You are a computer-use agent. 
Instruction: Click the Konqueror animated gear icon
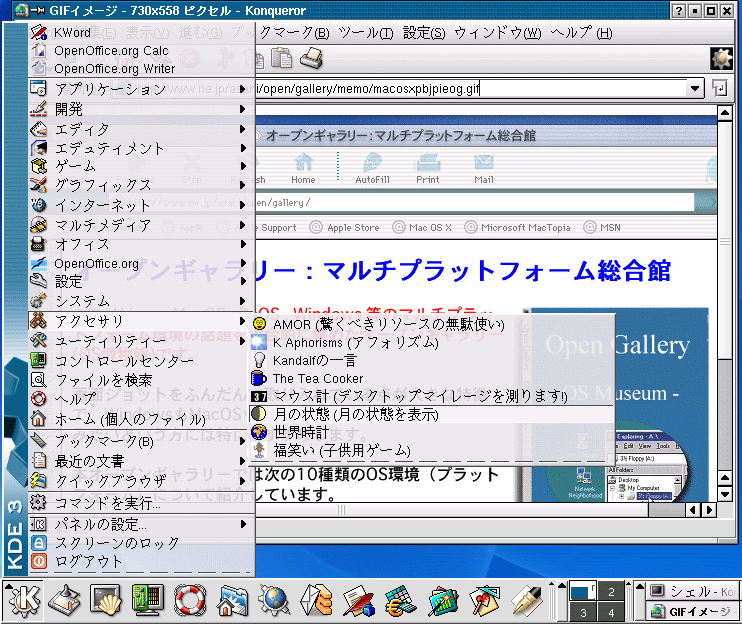tap(721, 59)
